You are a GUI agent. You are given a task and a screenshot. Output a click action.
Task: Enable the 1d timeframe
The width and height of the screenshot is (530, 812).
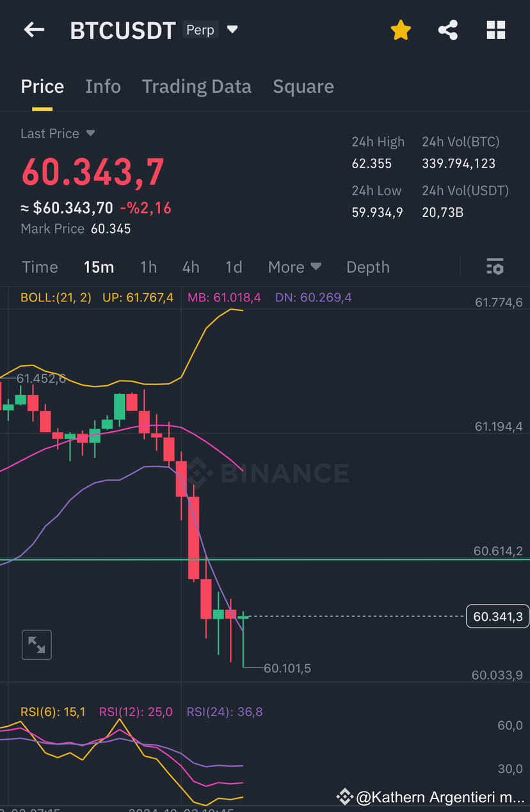[234, 267]
